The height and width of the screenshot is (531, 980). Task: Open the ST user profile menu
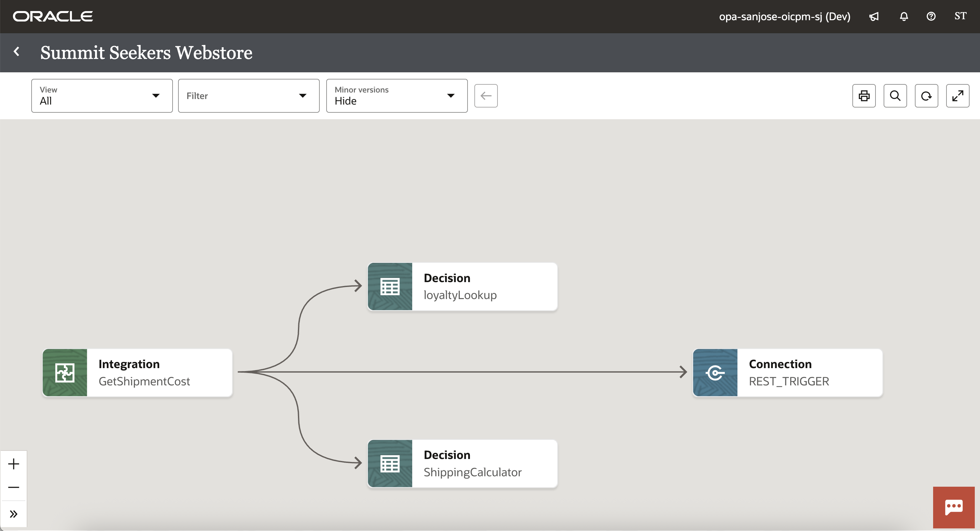(960, 16)
